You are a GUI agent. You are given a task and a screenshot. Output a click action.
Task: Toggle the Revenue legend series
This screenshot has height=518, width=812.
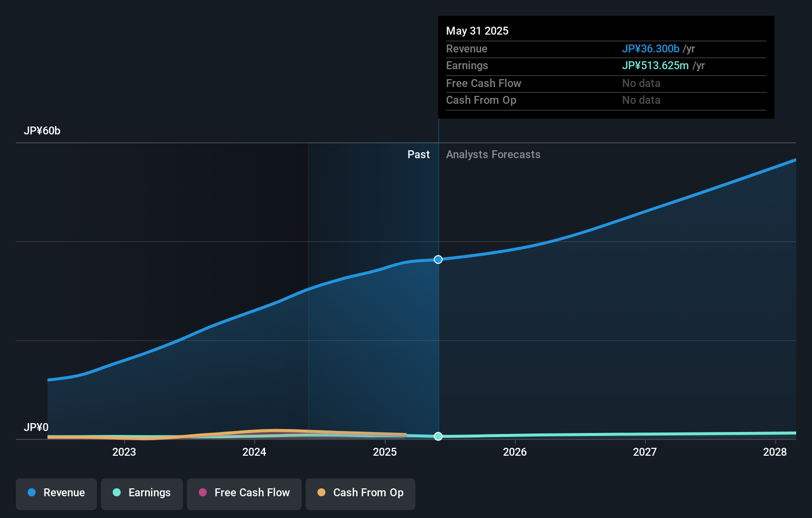coord(56,493)
